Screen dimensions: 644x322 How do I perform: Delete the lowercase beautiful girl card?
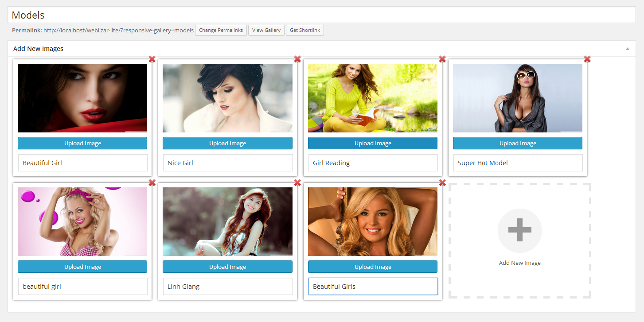tap(152, 183)
